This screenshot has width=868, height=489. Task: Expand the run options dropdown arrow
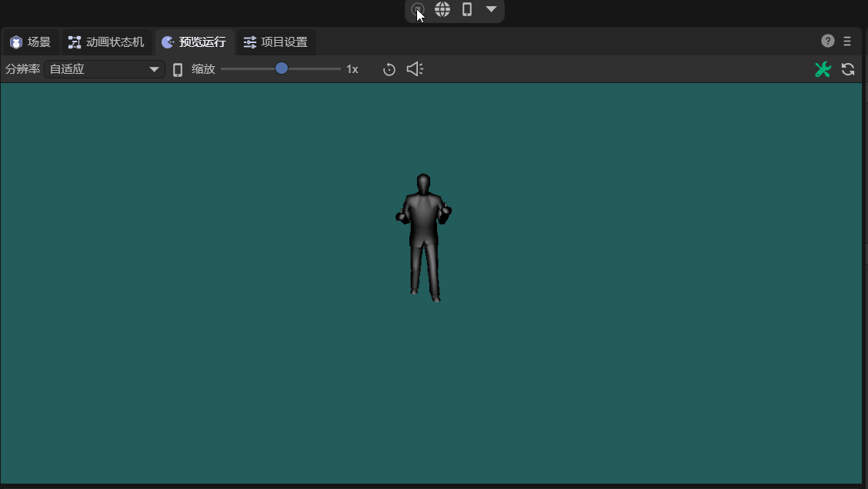click(x=491, y=10)
